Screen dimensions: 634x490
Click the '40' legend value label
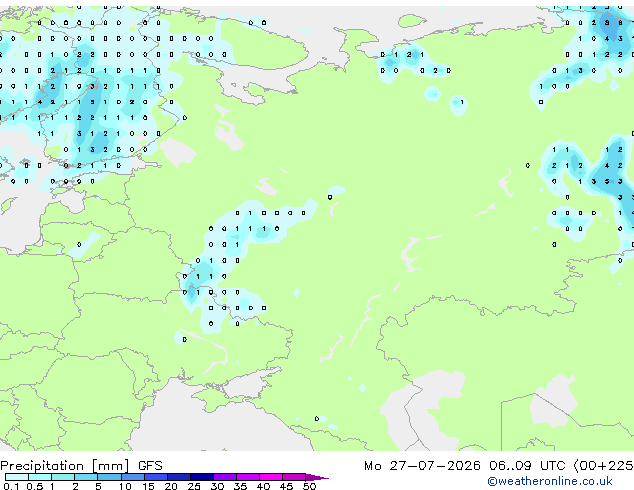tap(263, 486)
